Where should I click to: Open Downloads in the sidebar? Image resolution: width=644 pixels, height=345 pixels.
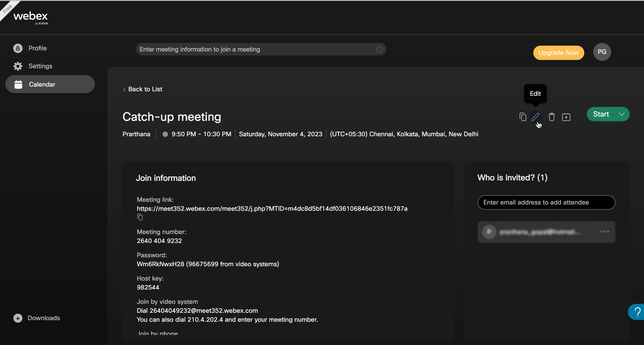tap(44, 318)
